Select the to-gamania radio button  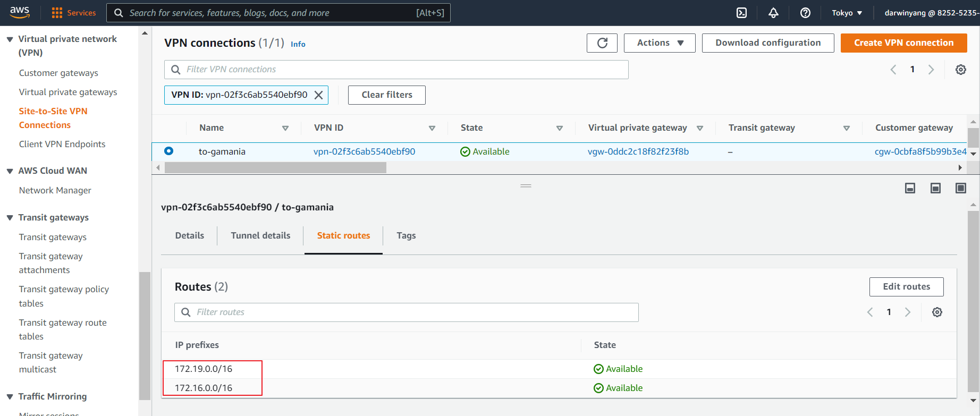tap(168, 151)
